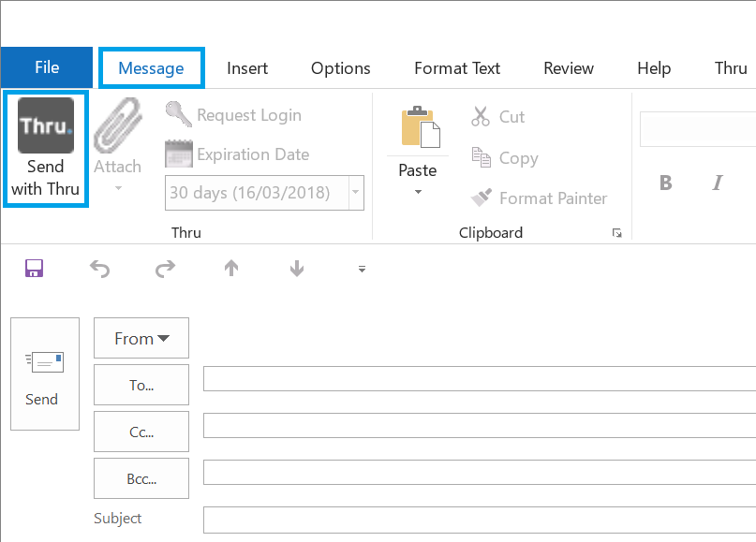Click into the Bcc recipient field
756x542 pixels.
tap(480, 472)
